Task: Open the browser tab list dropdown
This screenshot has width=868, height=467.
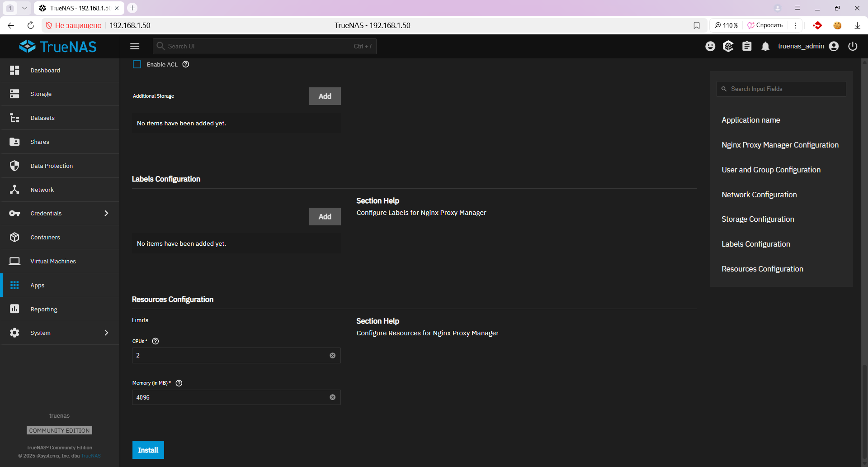Action: tap(24, 8)
